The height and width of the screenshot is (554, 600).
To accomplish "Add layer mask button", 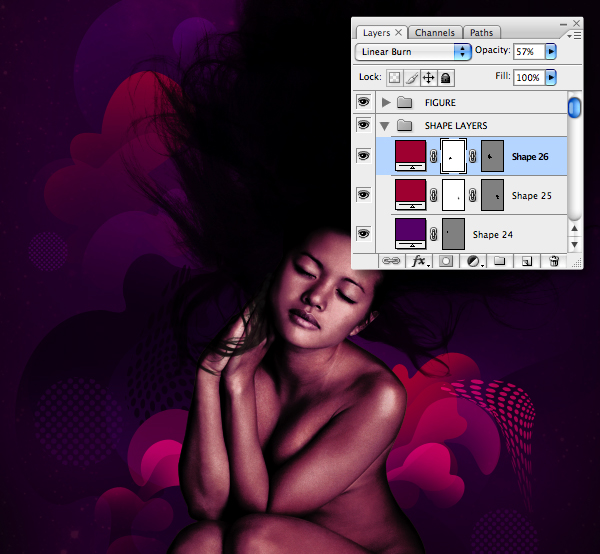I will pos(445,261).
